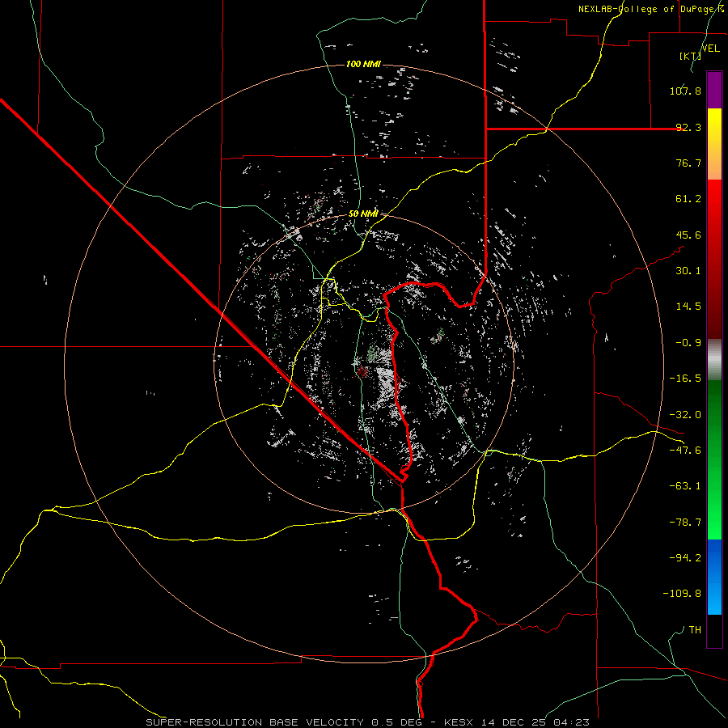Pick the purple segment of the velocity color bar
Screen dimensions: 728x728
(x=714, y=90)
